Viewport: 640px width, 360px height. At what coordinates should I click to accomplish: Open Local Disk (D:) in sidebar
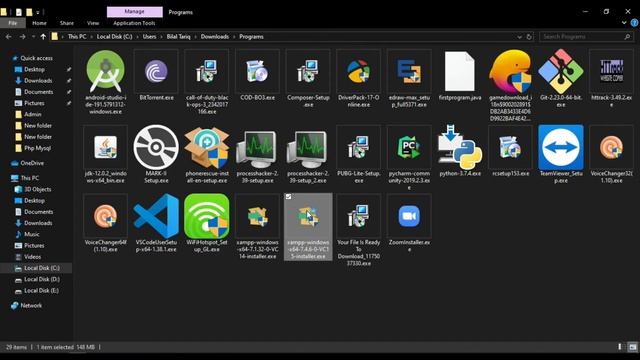(x=42, y=280)
